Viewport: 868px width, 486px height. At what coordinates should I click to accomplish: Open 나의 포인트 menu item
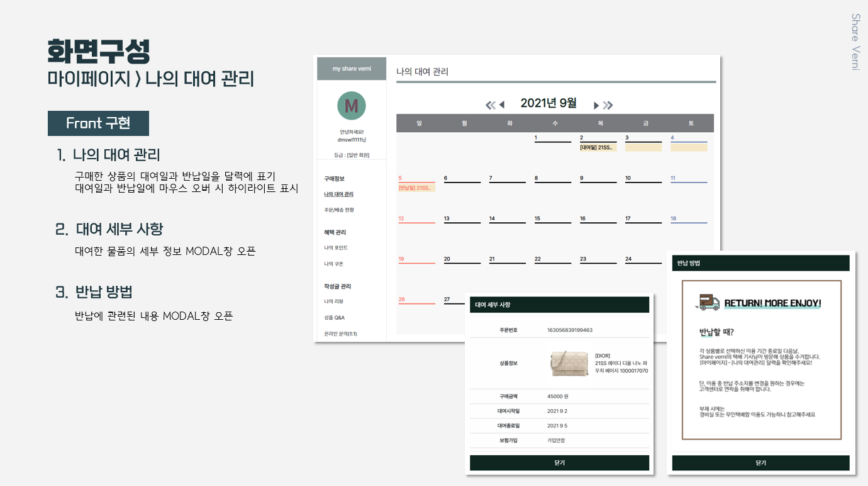click(x=336, y=248)
